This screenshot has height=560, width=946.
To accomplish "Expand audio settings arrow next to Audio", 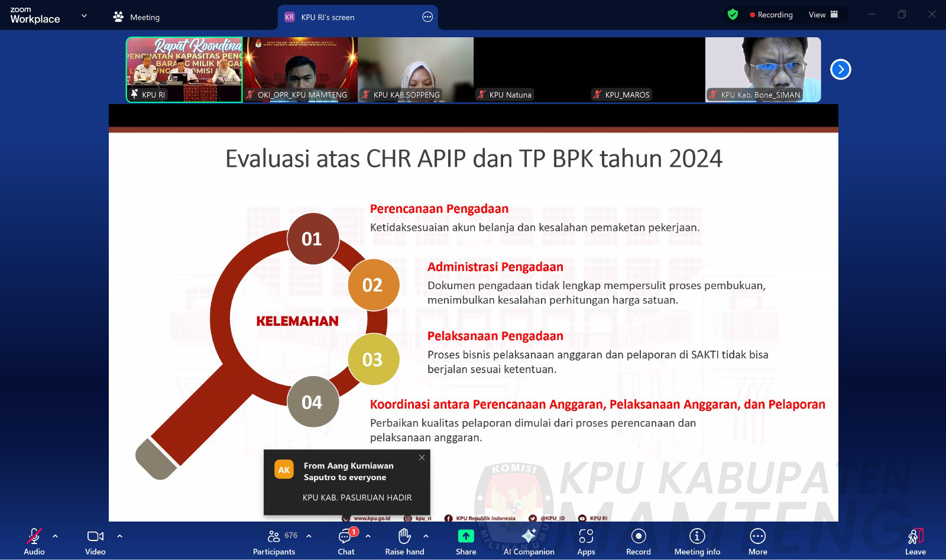I will click(x=56, y=536).
